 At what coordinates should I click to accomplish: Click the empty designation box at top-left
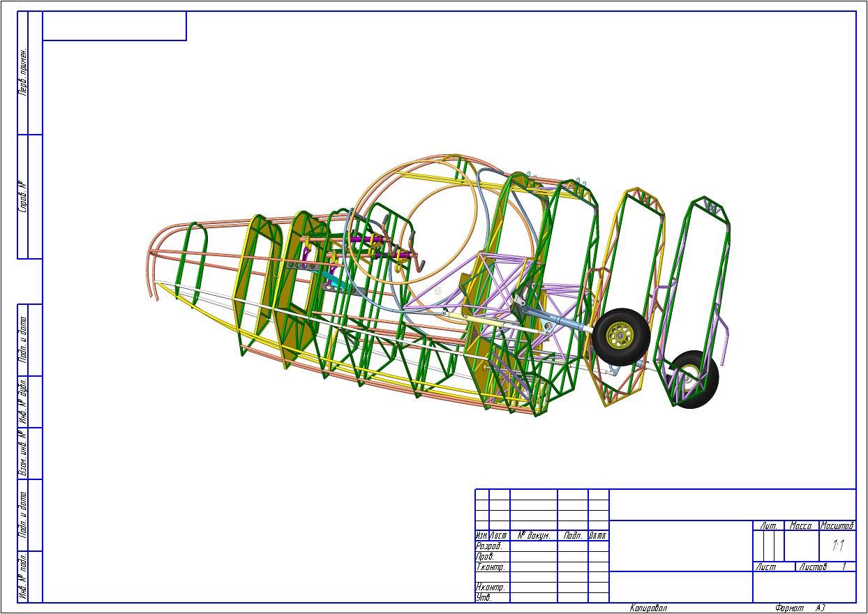114,26
